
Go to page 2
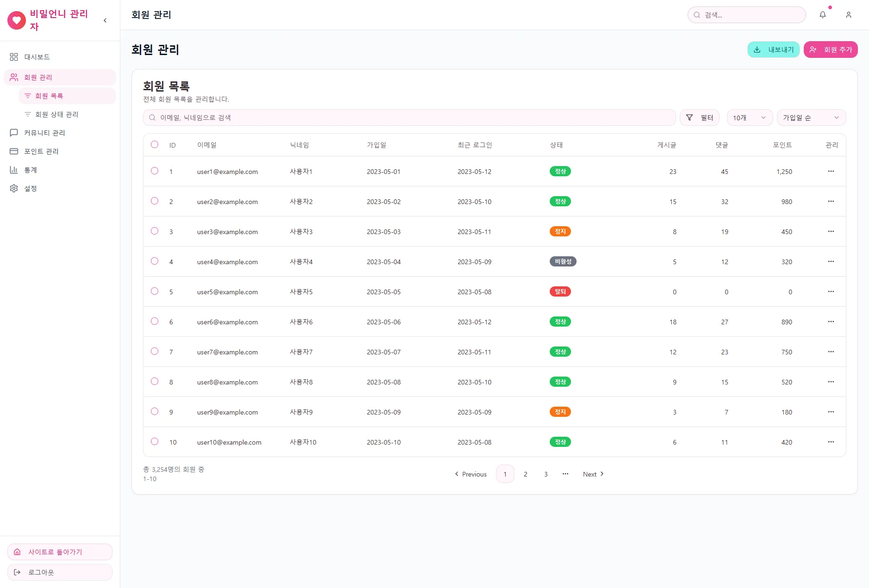pos(525,474)
